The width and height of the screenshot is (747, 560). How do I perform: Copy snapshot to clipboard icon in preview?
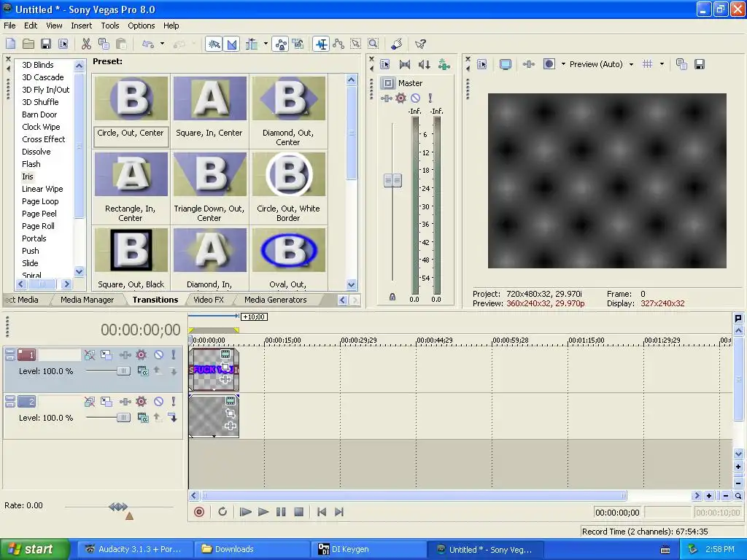click(x=682, y=64)
